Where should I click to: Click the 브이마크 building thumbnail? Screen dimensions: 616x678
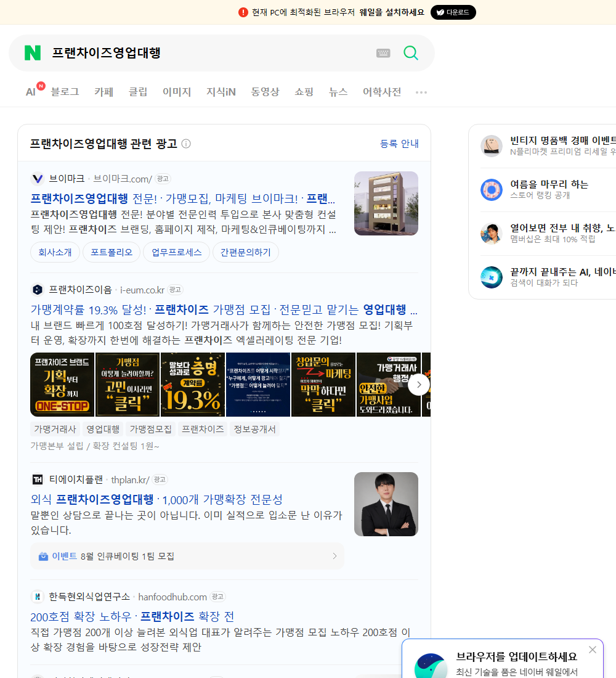click(386, 203)
